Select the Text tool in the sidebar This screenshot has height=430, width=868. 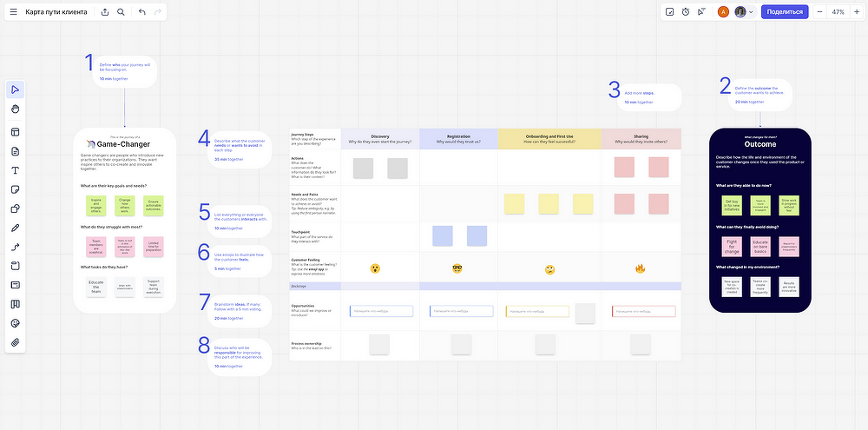coord(15,170)
